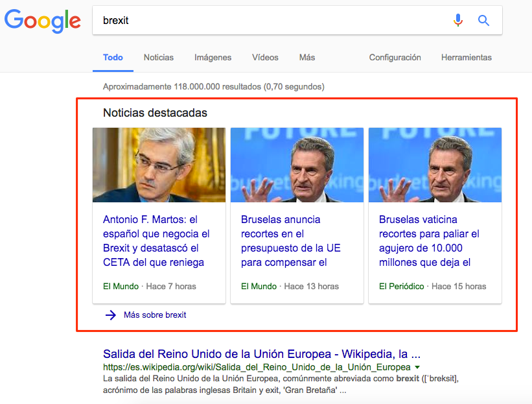Open Bruselas vaticina recortes article image

[x=435, y=165]
